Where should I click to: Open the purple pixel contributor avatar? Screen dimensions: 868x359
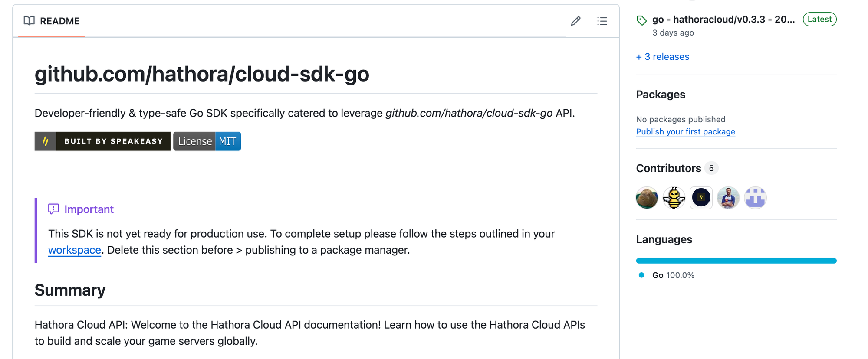click(756, 198)
